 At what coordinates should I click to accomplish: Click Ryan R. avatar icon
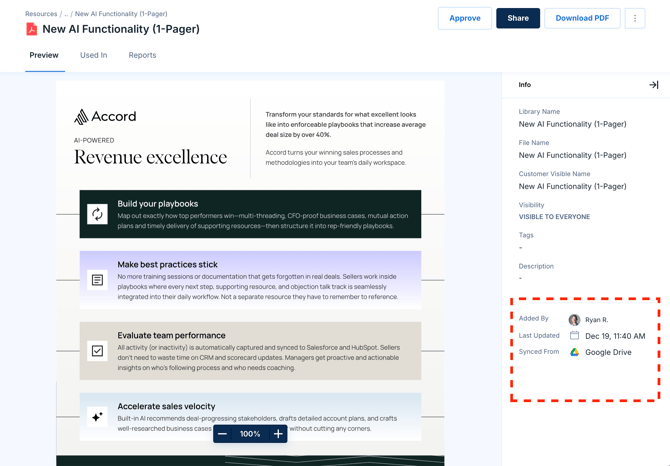[574, 320]
